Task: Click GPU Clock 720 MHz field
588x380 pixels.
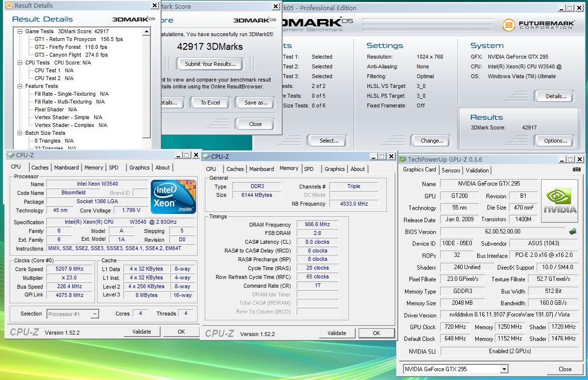Action: (455, 327)
